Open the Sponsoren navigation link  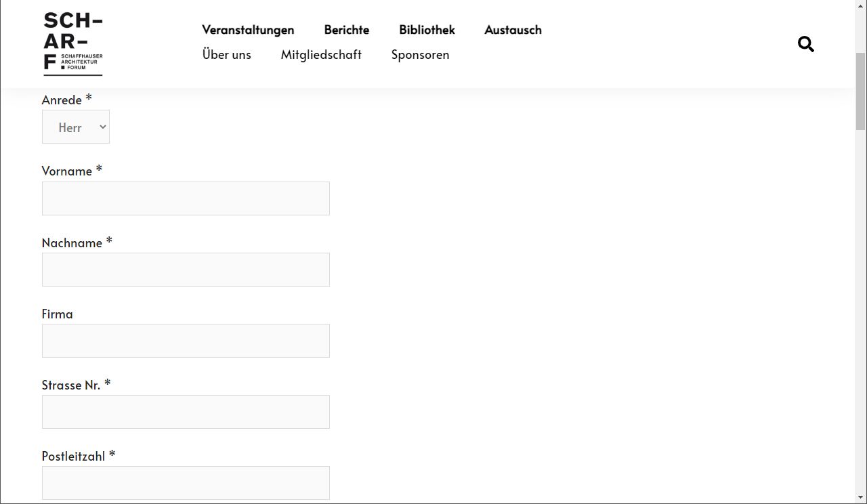pyautogui.click(x=420, y=55)
